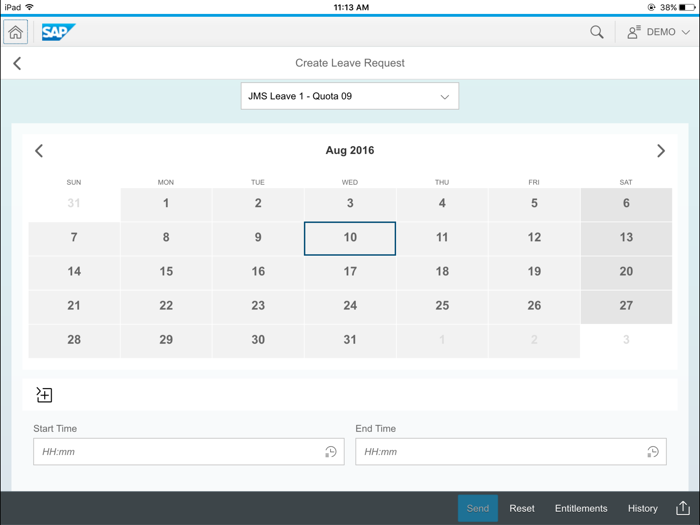
Task: Click the share icon in footer
Action: point(683,508)
